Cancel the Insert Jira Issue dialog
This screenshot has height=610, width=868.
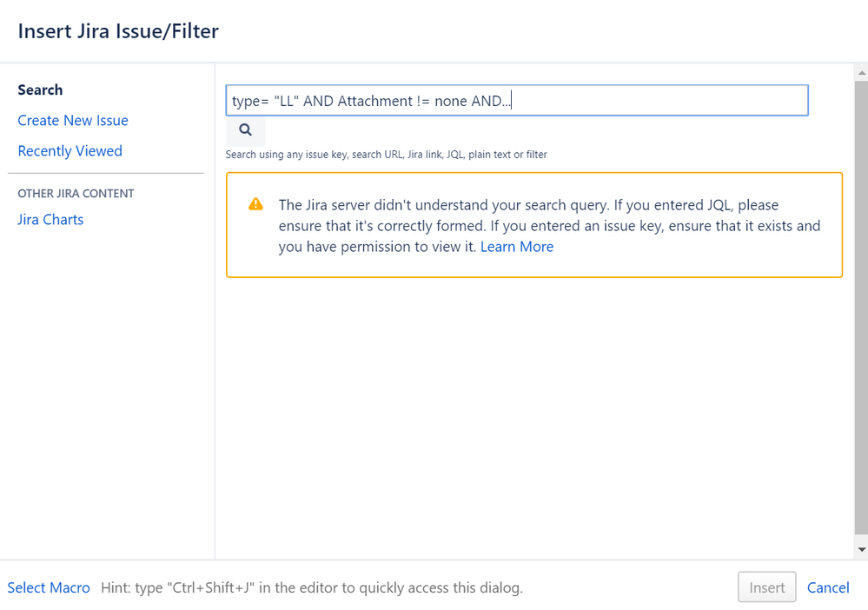tap(827, 587)
